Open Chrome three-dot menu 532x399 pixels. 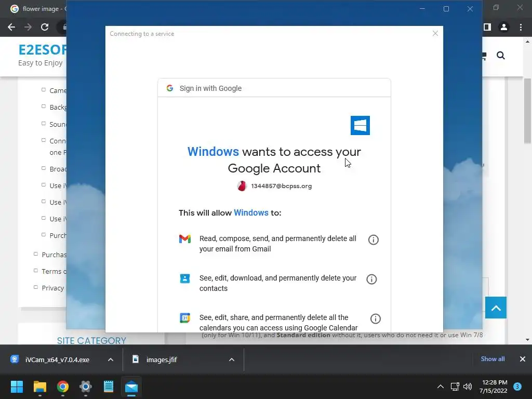click(521, 27)
